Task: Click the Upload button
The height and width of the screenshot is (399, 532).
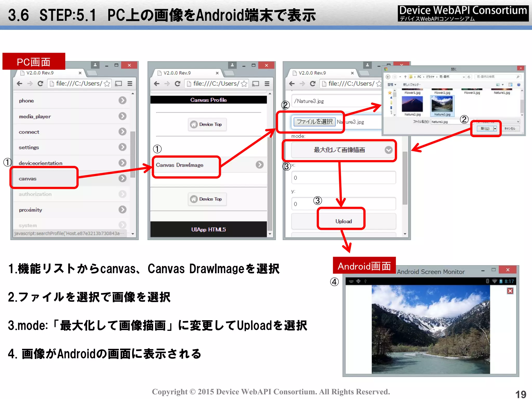Action: point(344,221)
